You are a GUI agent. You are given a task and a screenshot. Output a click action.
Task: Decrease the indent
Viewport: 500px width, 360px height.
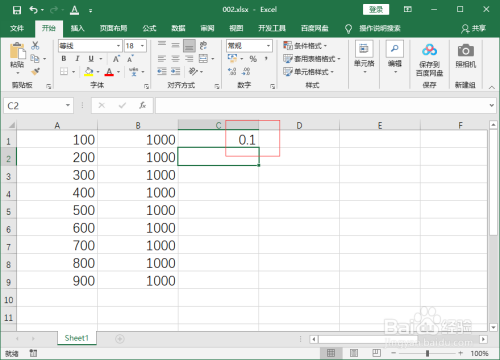coord(162,71)
